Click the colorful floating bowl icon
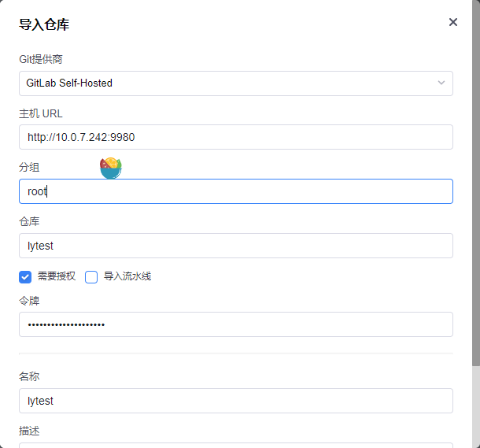 [x=111, y=168]
